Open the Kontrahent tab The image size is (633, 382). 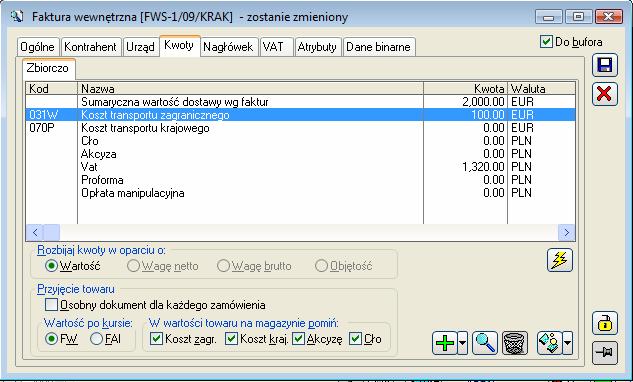(x=90, y=47)
